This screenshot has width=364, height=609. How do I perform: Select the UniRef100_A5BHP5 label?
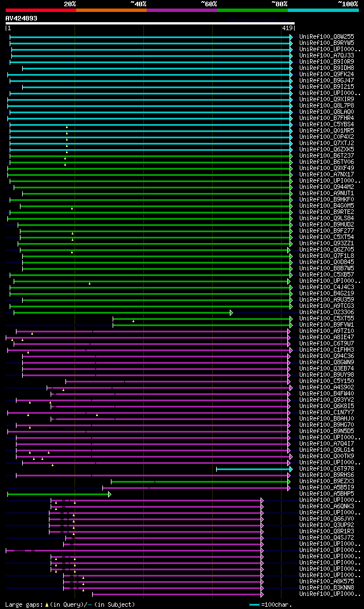coord(326,493)
